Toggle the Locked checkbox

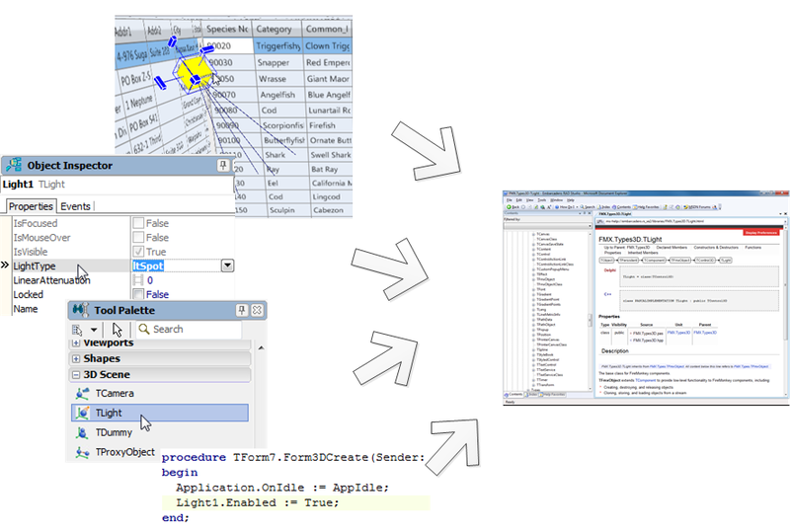point(138,294)
